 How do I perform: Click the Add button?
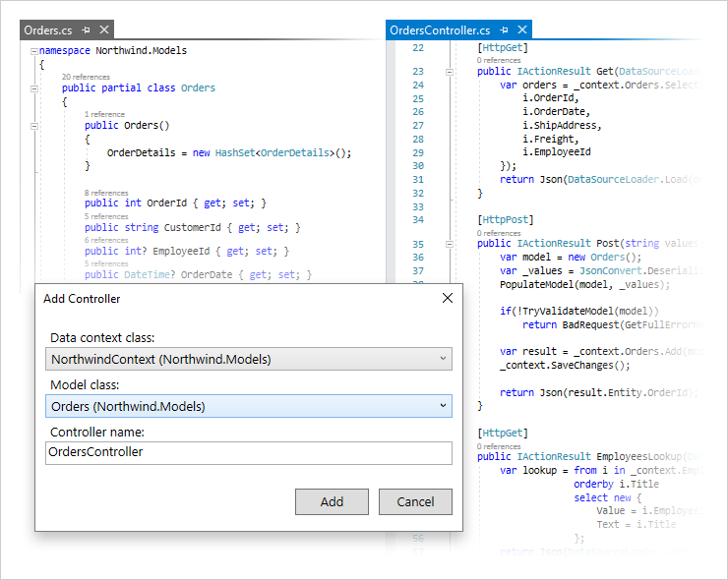(332, 501)
